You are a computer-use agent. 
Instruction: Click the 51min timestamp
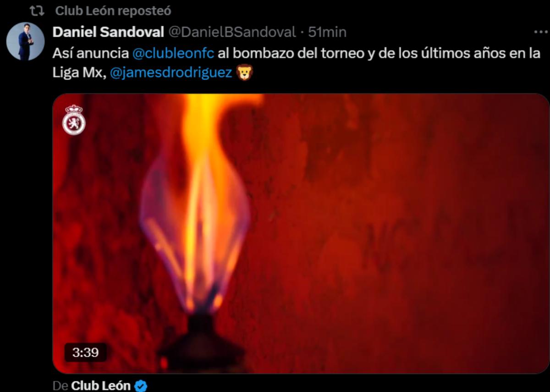pyautogui.click(x=327, y=32)
